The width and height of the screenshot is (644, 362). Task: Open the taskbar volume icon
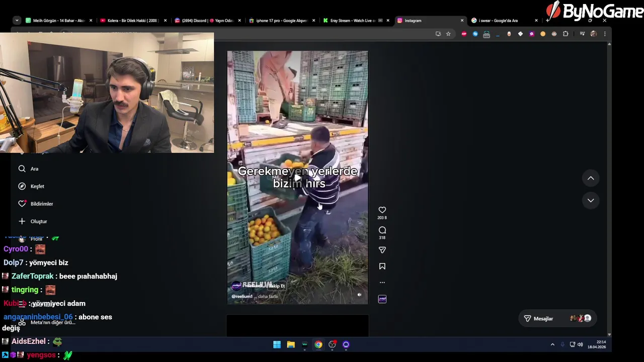pyautogui.click(x=580, y=344)
